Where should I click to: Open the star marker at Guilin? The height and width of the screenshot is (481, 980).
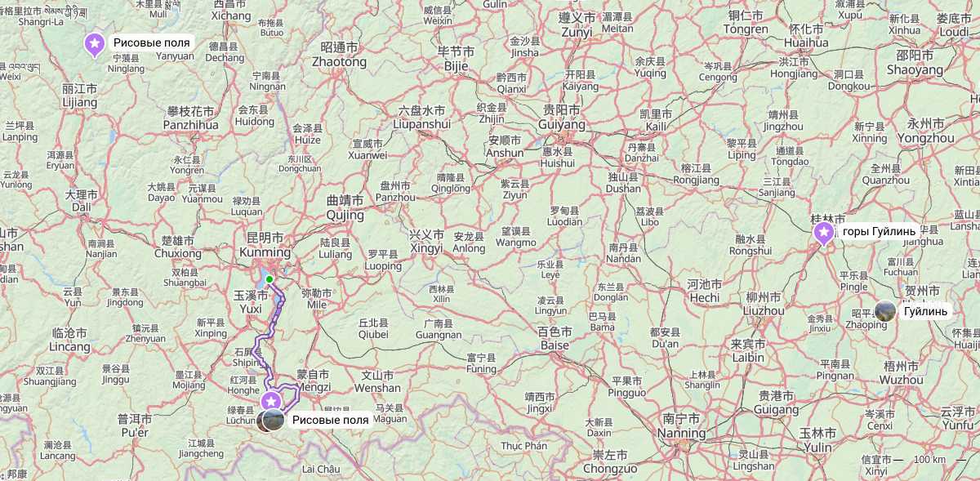(824, 234)
